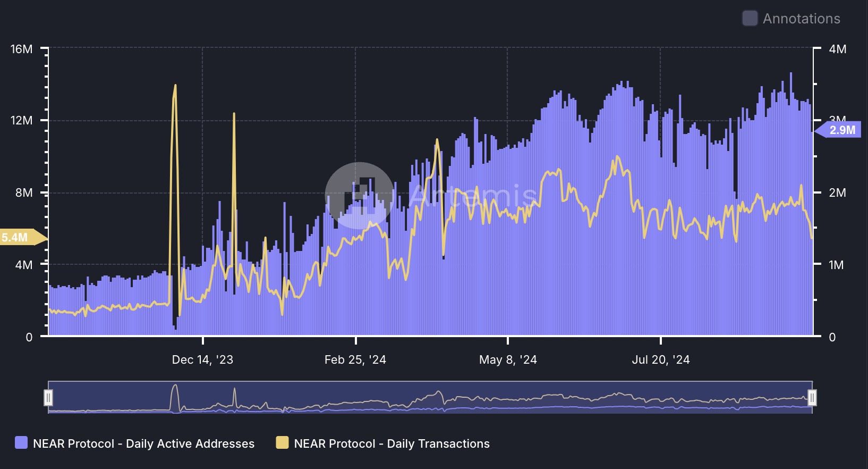Grab the left range slider handle
Screen dimensions: 868x469
pos(48,397)
